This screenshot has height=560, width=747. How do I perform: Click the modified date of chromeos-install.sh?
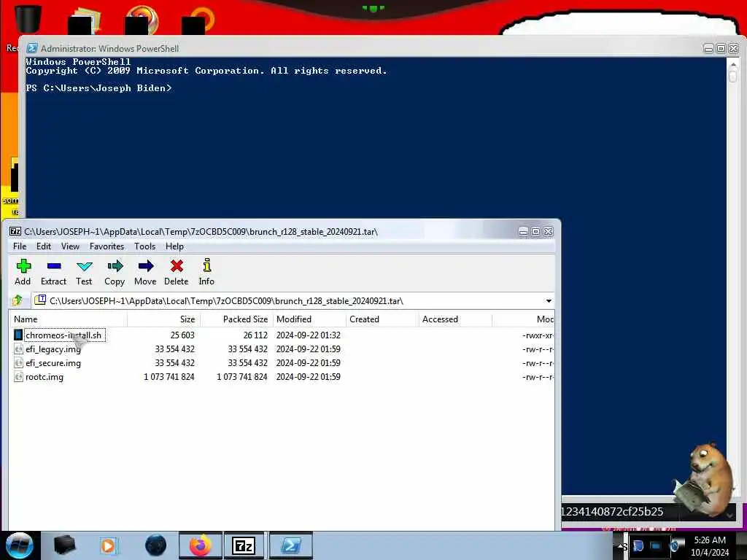[x=309, y=335]
